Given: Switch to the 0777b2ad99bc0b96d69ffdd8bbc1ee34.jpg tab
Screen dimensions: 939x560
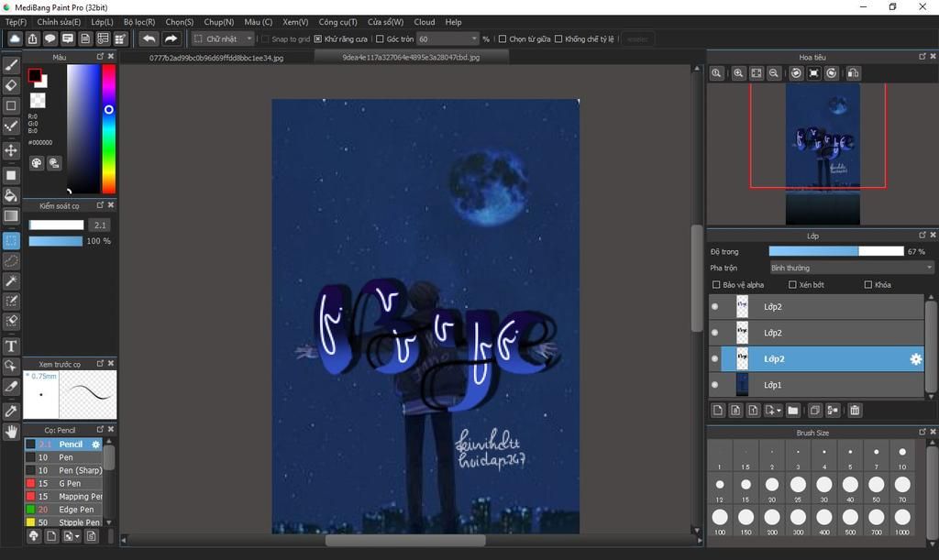Looking at the screenshot, I should pos(216,57).
